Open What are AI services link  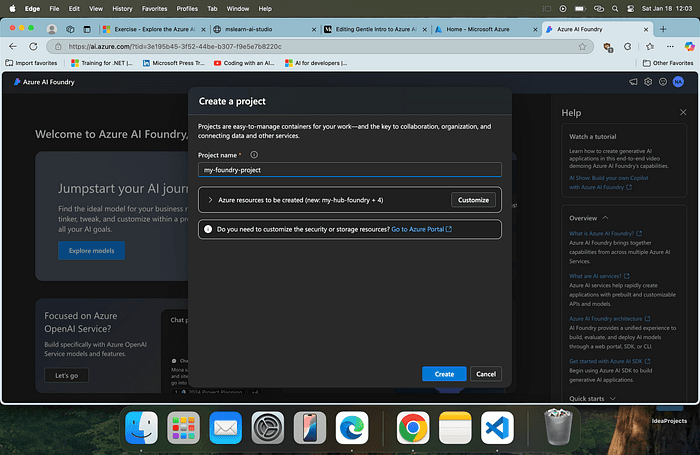(599, 276)
